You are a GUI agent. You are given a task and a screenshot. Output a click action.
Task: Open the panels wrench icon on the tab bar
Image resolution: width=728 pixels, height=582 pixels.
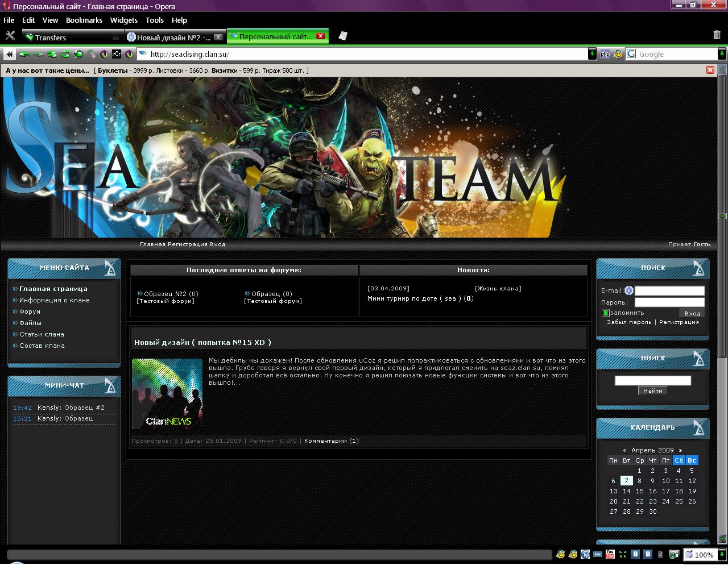[x=10, y=36]
